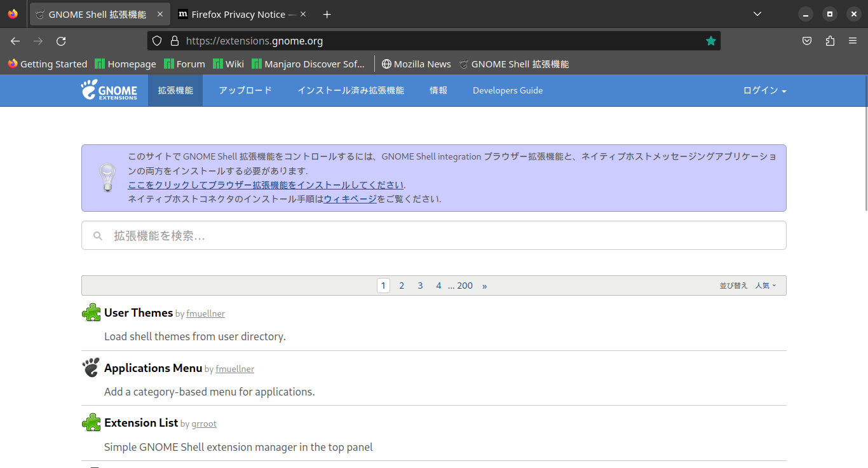
Task: Click the URL address bar
Action: tap(434, 41)
